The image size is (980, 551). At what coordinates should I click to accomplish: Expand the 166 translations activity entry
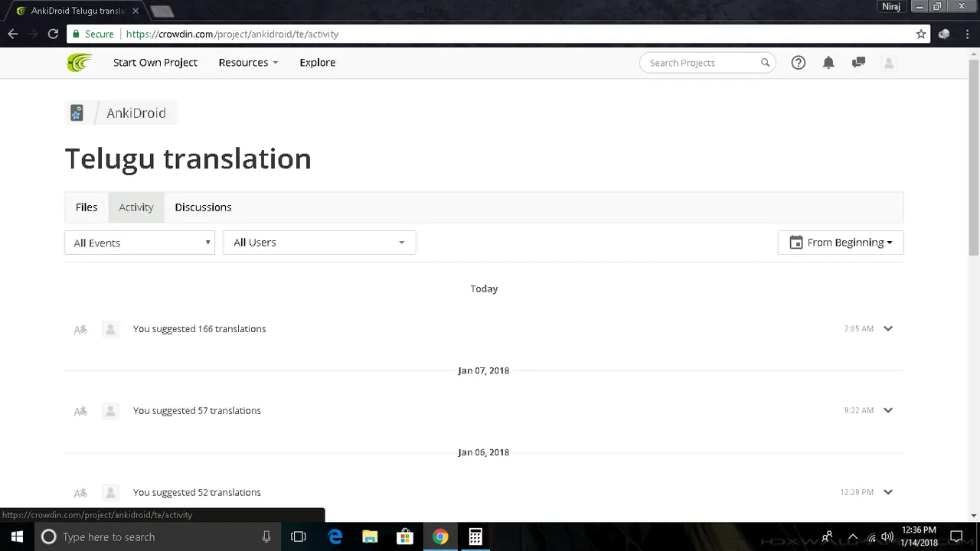tap(888, 328)
